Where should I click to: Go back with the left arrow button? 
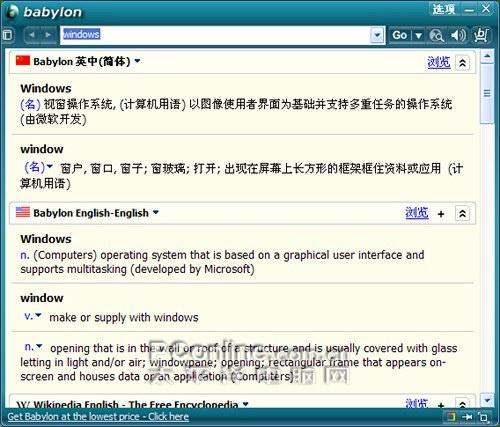(32, 35)
